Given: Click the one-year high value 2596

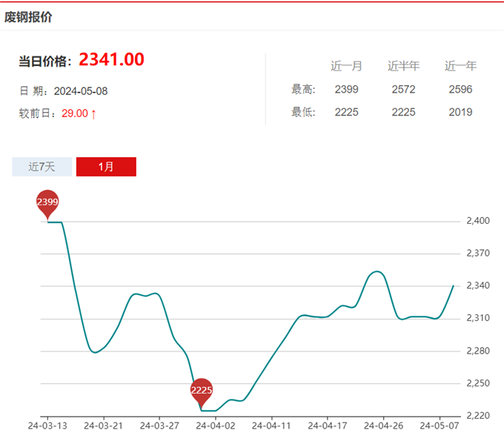Looking at the screenshot, I should point(460,90).
